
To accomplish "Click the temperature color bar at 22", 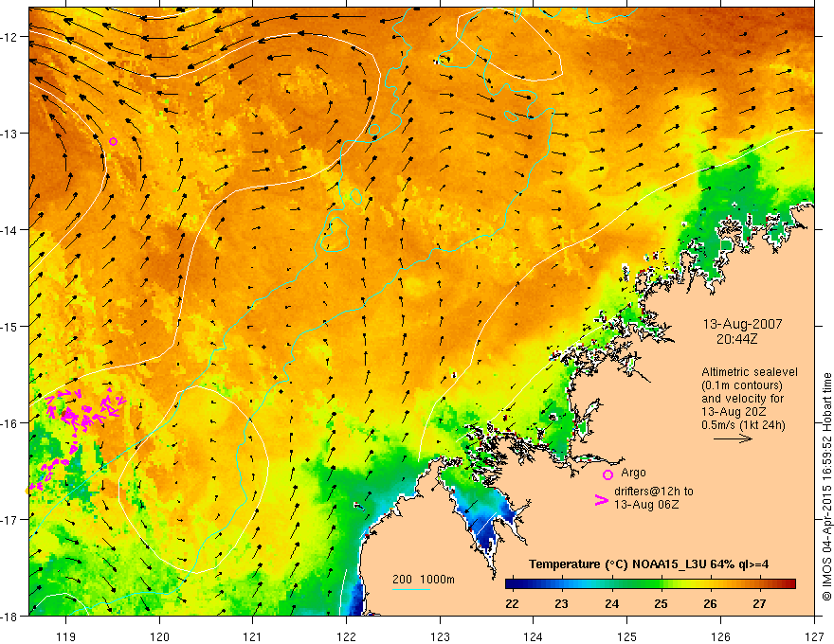I will pos(512,584).
